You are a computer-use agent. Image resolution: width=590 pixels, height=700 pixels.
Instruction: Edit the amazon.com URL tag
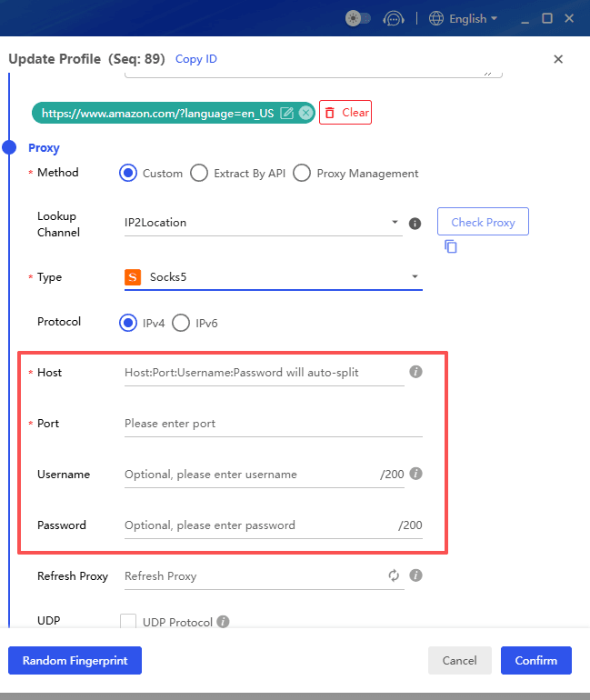coord(286,113)
